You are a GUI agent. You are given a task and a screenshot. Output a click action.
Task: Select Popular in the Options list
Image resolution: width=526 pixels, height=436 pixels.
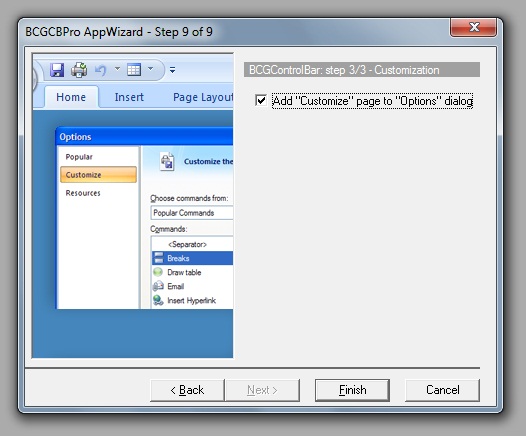(x=79, y=157)
